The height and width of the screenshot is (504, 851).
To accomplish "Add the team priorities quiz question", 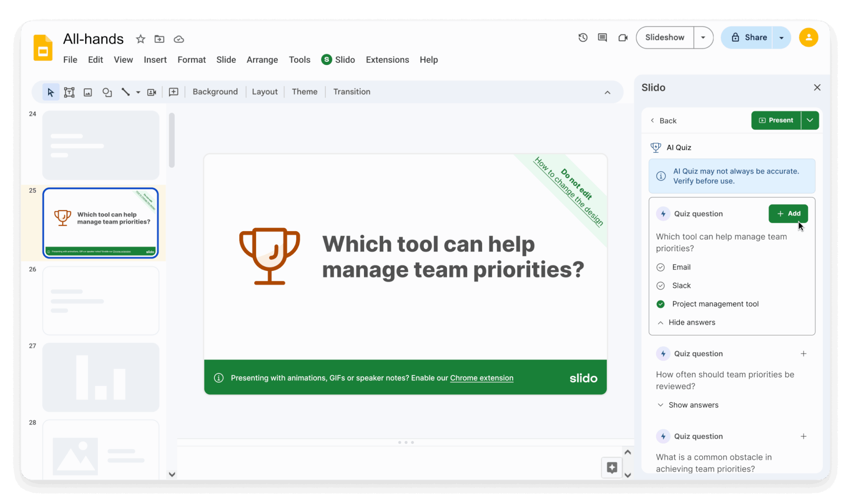I will click(788, 213).
